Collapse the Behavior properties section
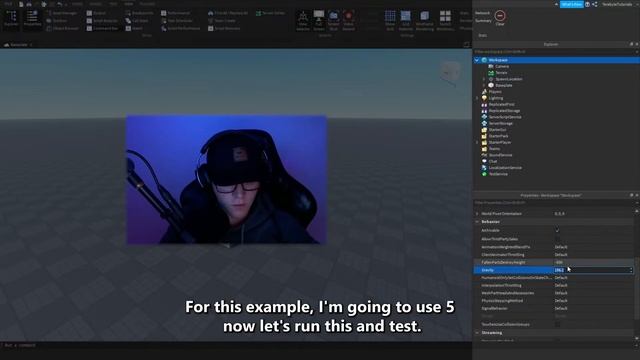The height and width of the screenshot is (360, 640). point(477,222)
